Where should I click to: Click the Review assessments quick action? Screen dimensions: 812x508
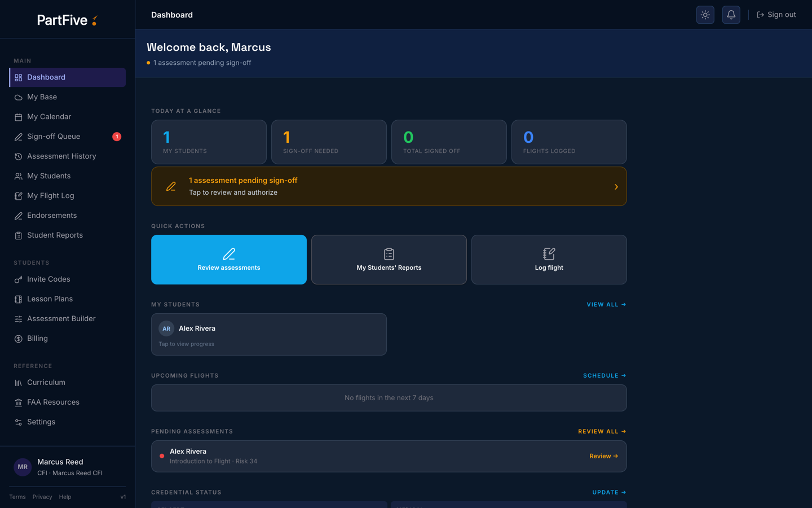[229, 260]
